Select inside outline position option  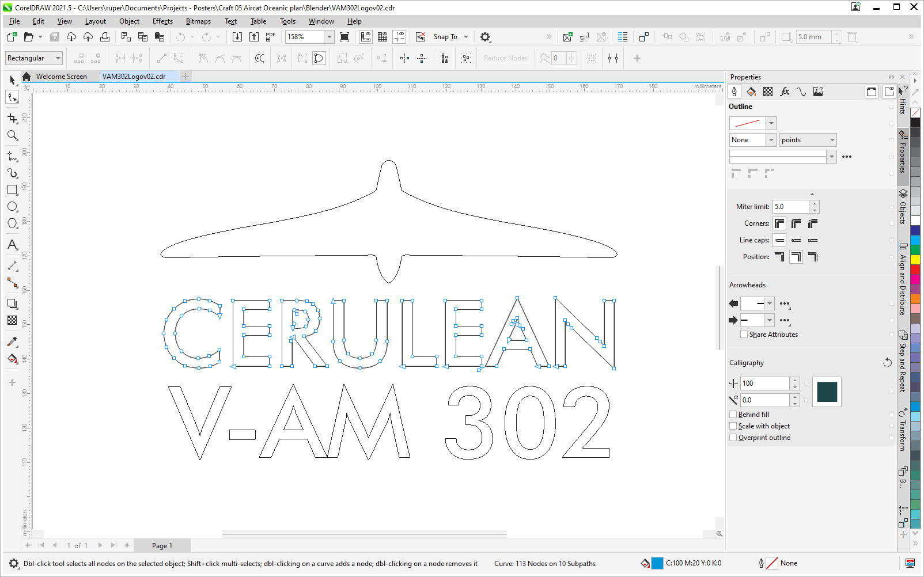pos(813,257)
